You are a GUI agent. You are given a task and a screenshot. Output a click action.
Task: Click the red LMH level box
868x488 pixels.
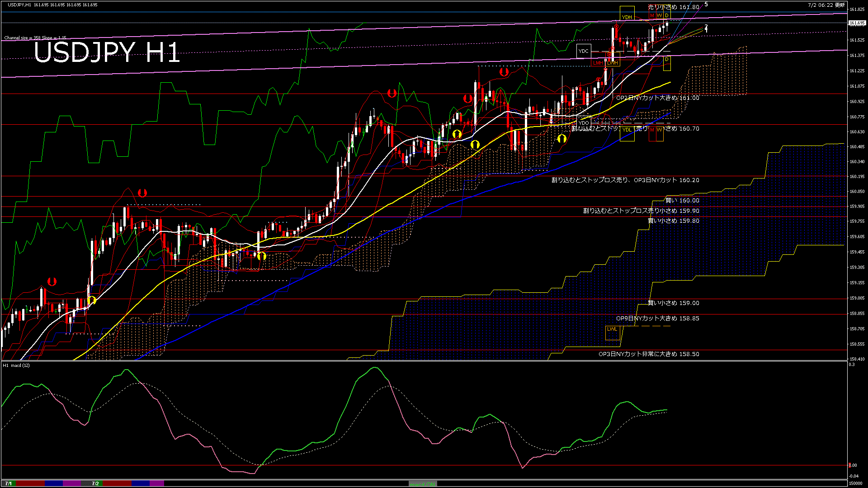(598, 63)
